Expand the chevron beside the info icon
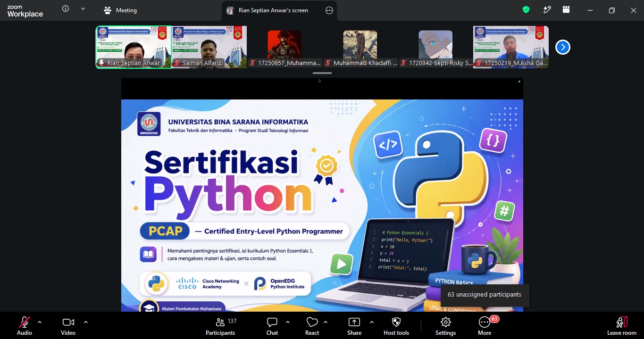The image size is (644, 339). click(83, 8)
